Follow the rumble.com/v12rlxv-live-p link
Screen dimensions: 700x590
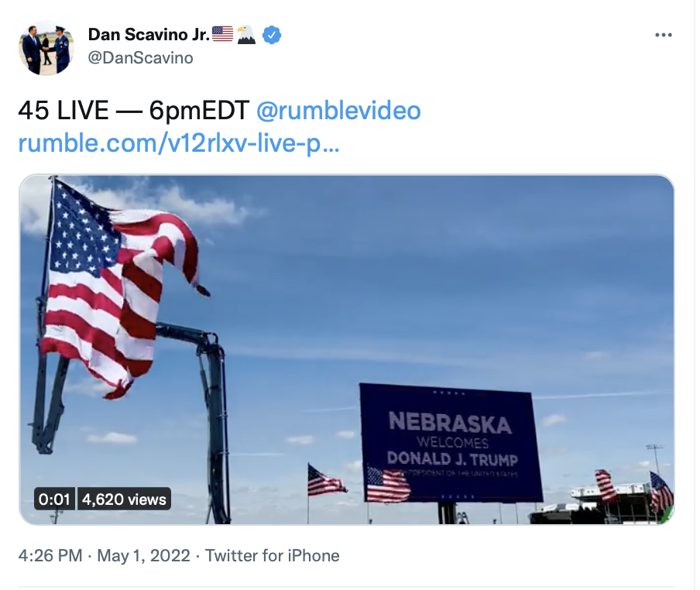tap(179, 143)
